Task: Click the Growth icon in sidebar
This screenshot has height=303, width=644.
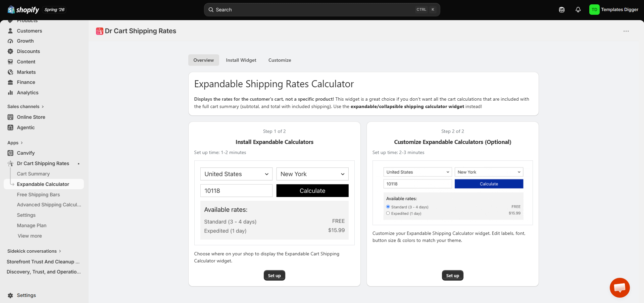Action: pos(10,41)
